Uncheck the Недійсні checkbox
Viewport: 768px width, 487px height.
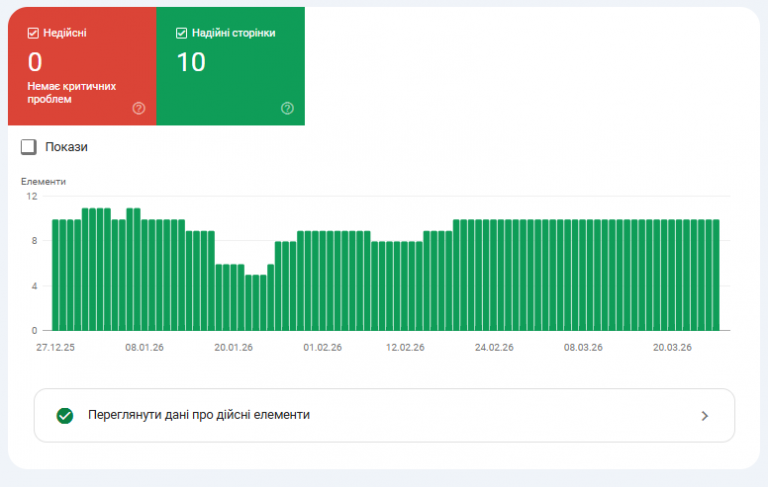tap(33, 33)
